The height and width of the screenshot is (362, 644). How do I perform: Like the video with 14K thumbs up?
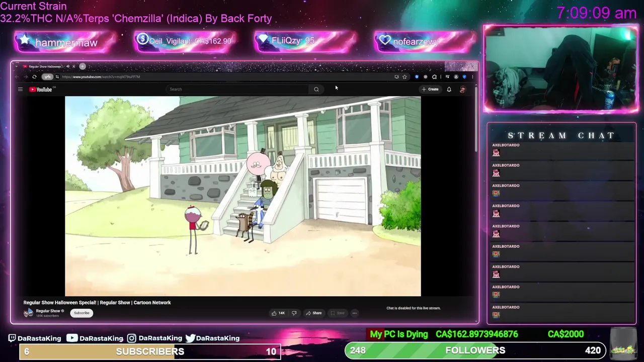[278, 313]
